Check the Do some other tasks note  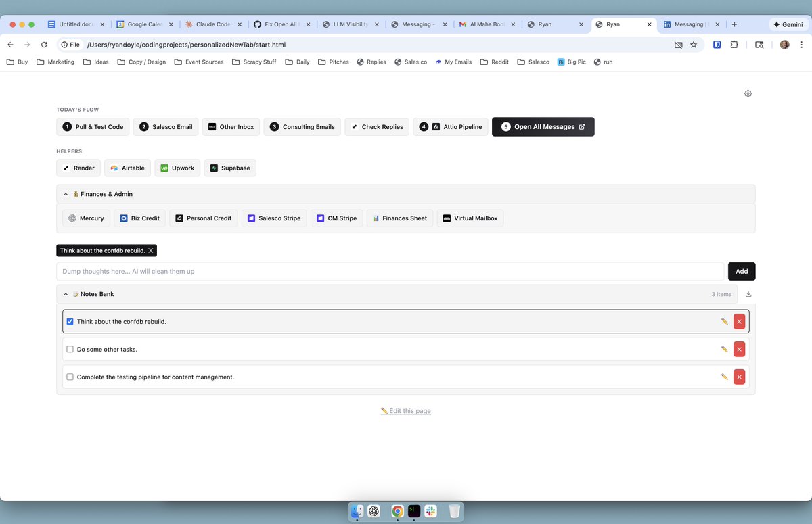click(x=70, y=349)
